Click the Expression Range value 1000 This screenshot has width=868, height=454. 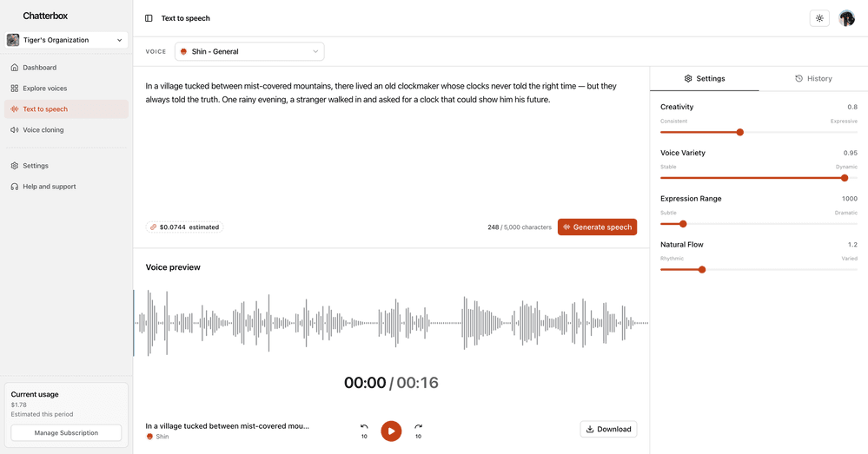coord(850,199)
